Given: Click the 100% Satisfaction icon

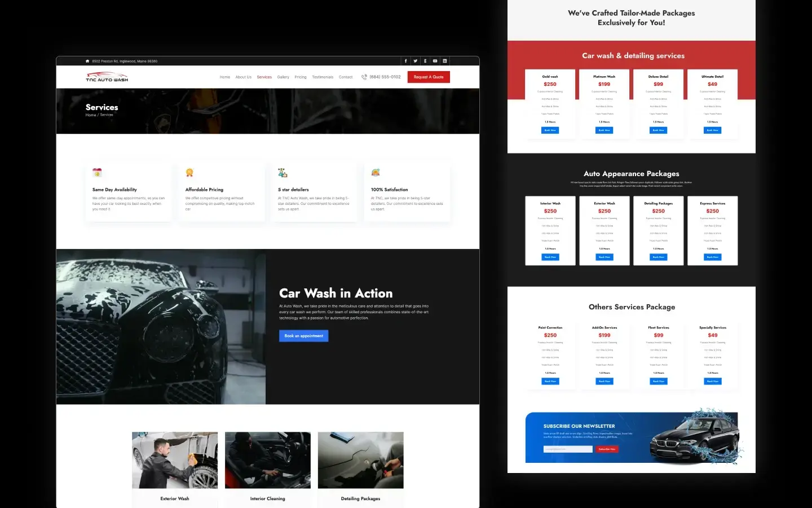Looking at the screenshot, I should [x=376, y=173].
